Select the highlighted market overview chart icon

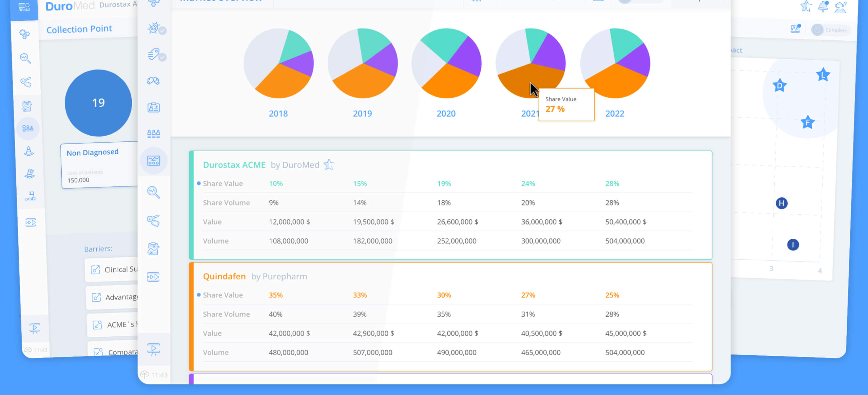pyautogui.click(x=154, y=161)
